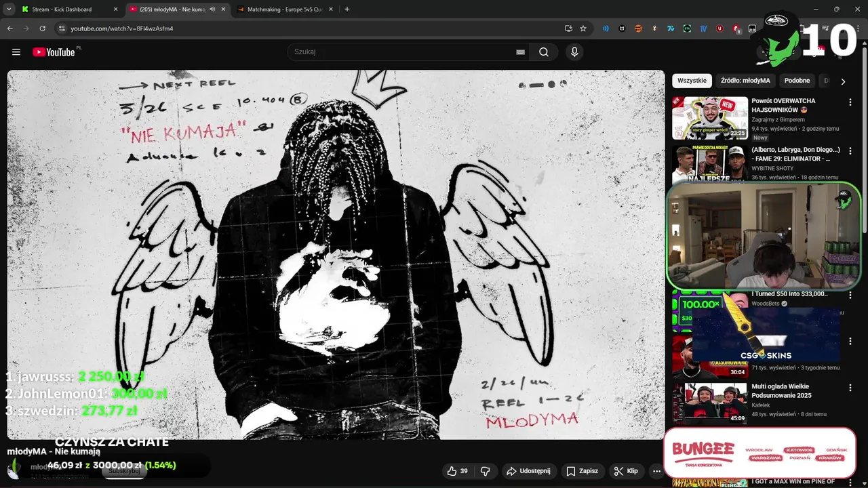Viewport: 868px width, 488px height.
Task: Open options for Powrót OVERWATCHA video
Action: point(850,102)
